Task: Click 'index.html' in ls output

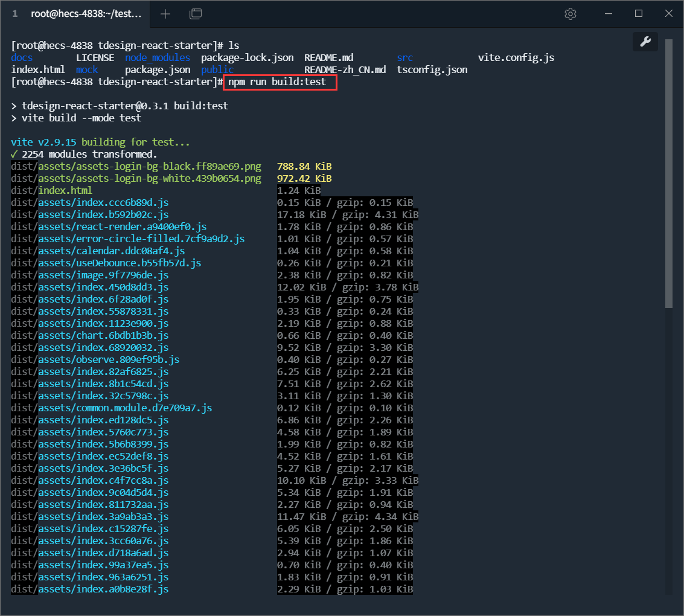Action: click(x=38, y=70)
